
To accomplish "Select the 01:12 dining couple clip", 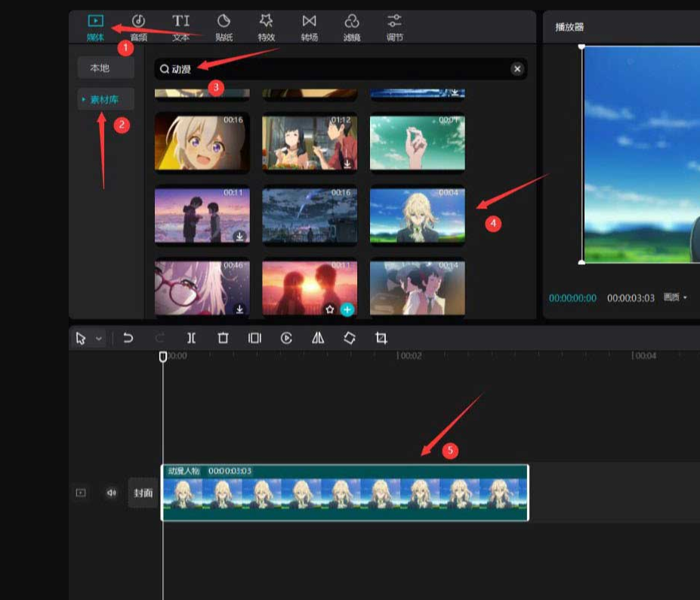I will [310, 143].
